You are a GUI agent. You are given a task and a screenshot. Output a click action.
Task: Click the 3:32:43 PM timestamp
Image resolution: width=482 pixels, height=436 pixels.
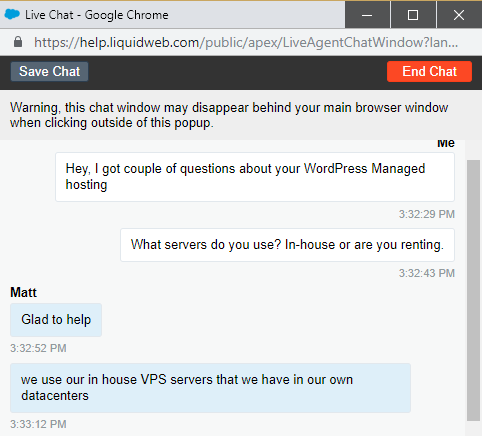click(x=427, y=273)
